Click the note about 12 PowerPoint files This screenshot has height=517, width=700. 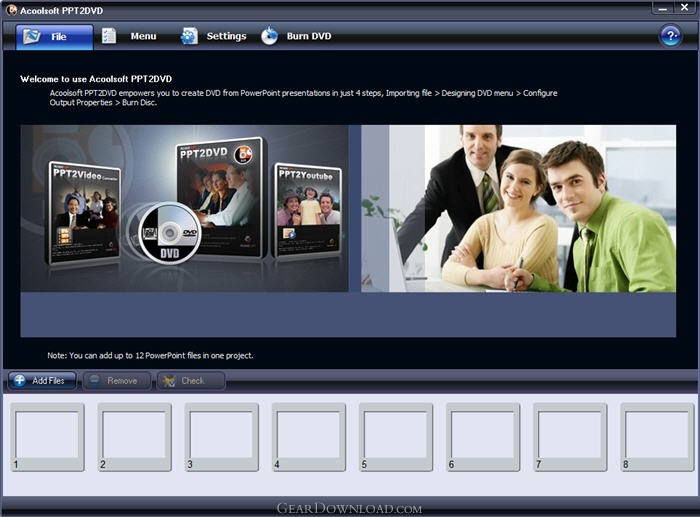coord(150,355)
